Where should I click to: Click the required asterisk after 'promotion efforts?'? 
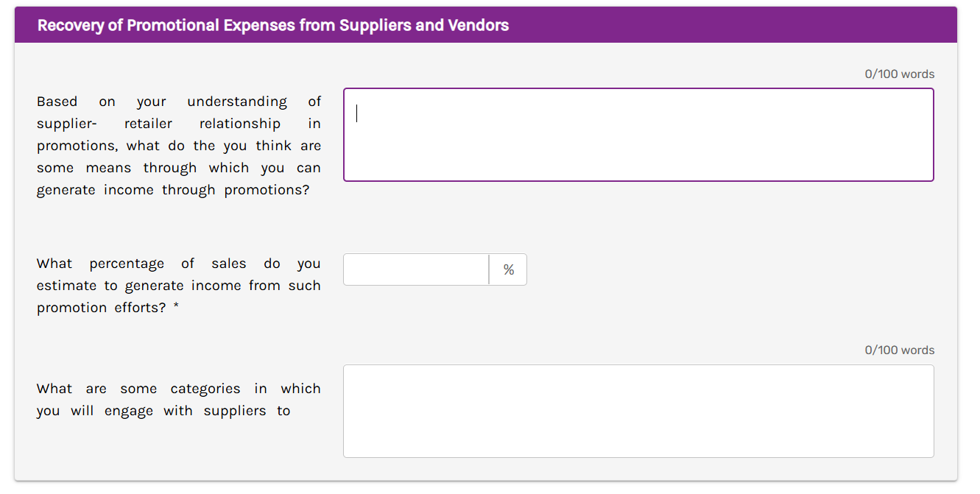click(176, 308)
